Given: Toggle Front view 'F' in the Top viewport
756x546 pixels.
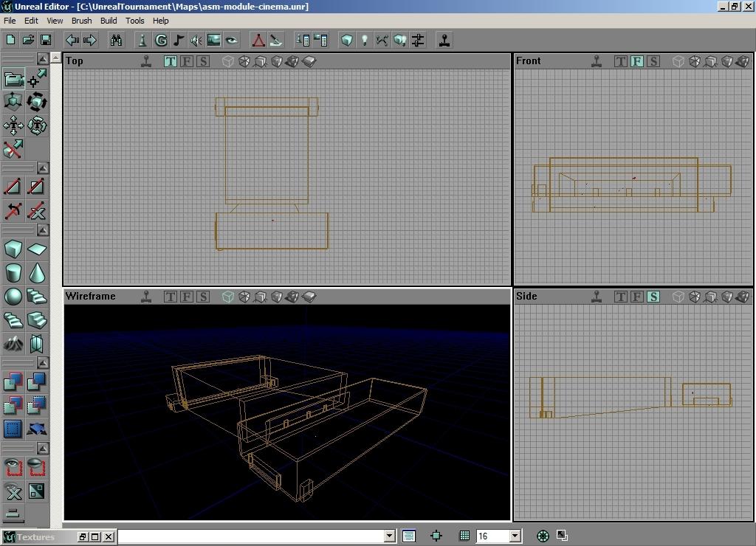Looking at the screenshot, I should 187,61.
